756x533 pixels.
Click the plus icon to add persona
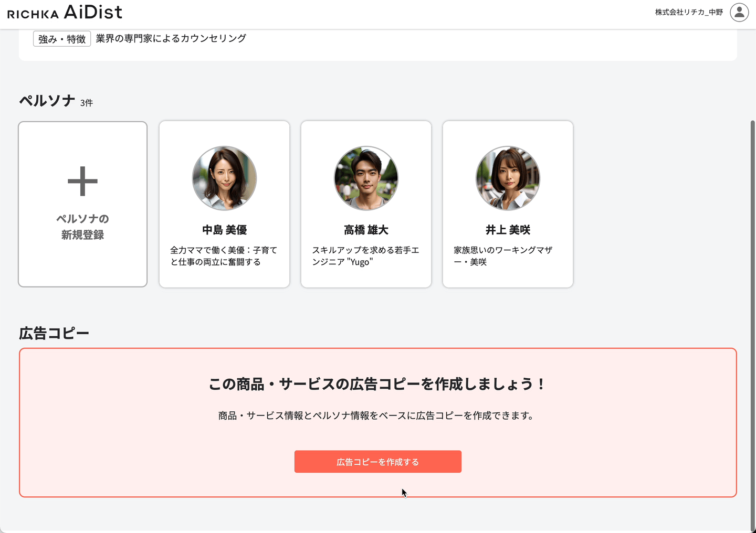point(82,182)
